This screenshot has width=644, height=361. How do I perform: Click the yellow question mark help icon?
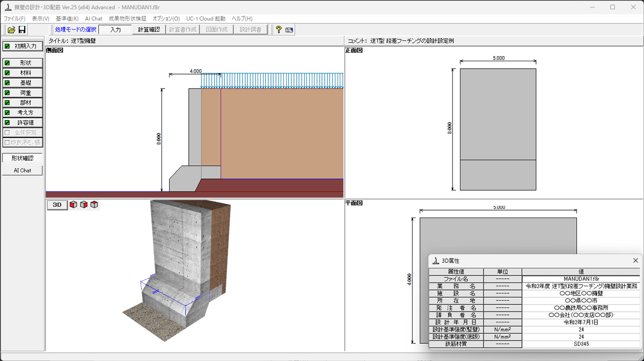pyautogui.click(x=279, y=30)
